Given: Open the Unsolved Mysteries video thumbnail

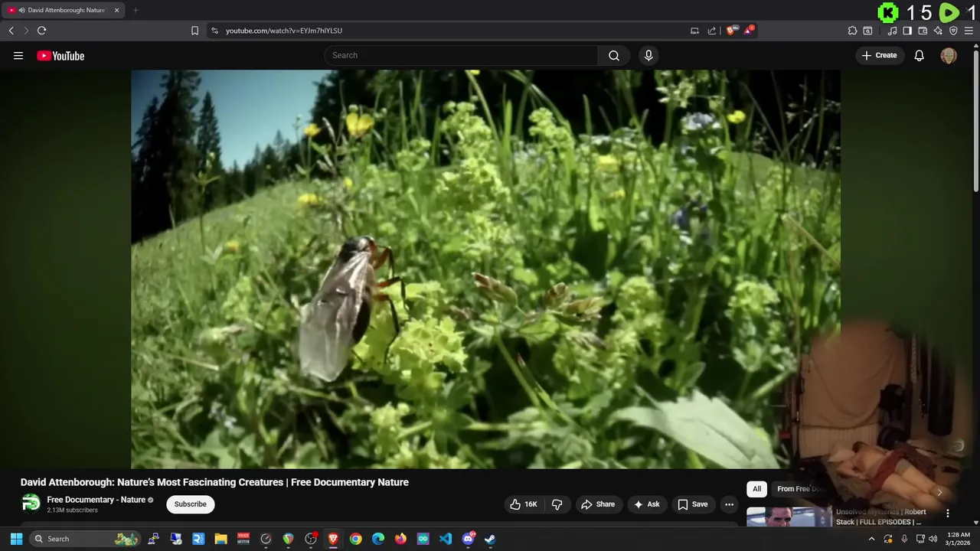Looking at the screenshot, I should [x=789, y=517].
